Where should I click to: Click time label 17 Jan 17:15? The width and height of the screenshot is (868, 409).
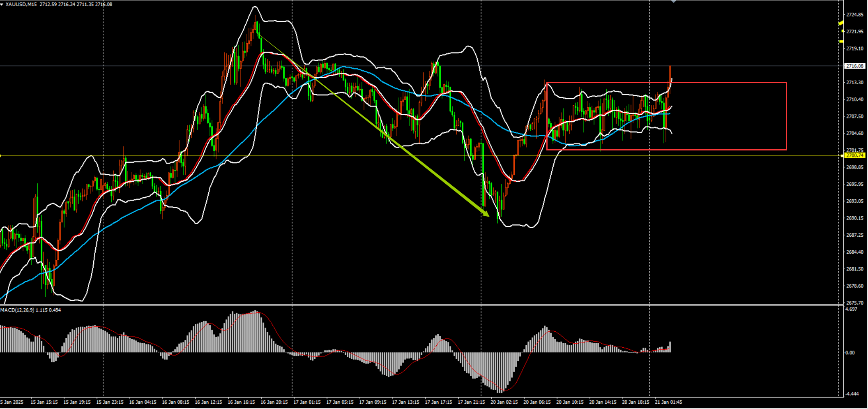click(439, 402)
